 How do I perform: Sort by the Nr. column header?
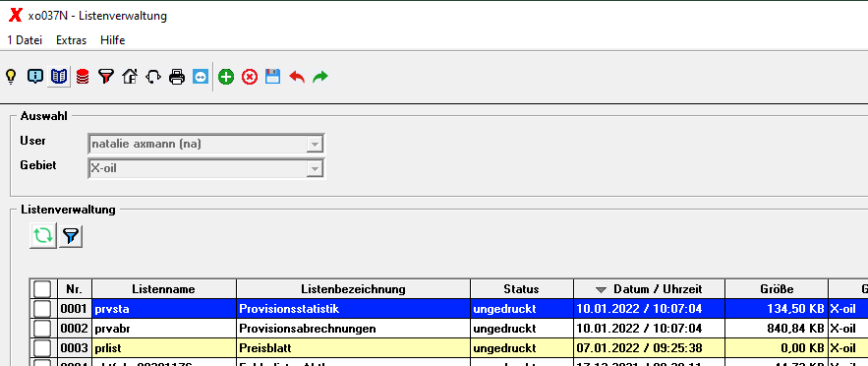pos(75,289)
